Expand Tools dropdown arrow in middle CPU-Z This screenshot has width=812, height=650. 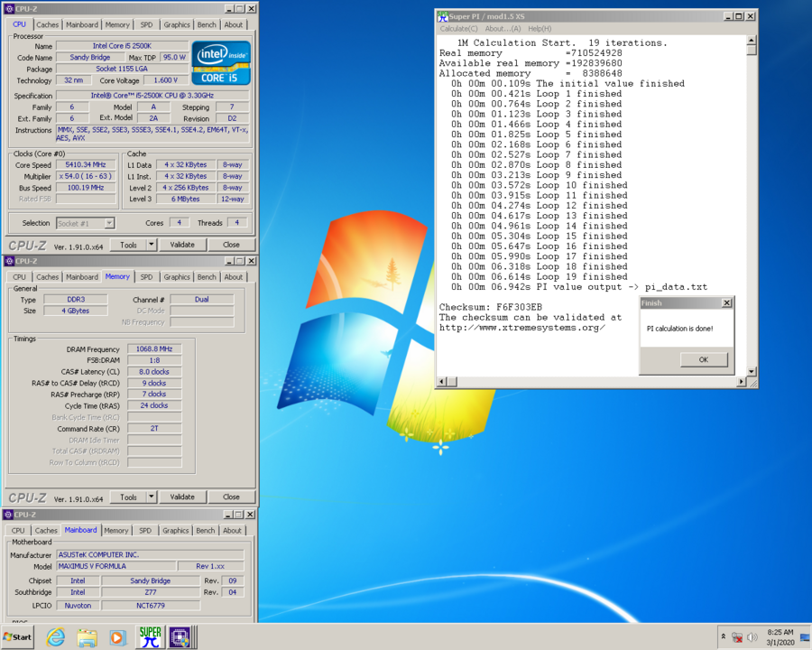tap(152, 497)
